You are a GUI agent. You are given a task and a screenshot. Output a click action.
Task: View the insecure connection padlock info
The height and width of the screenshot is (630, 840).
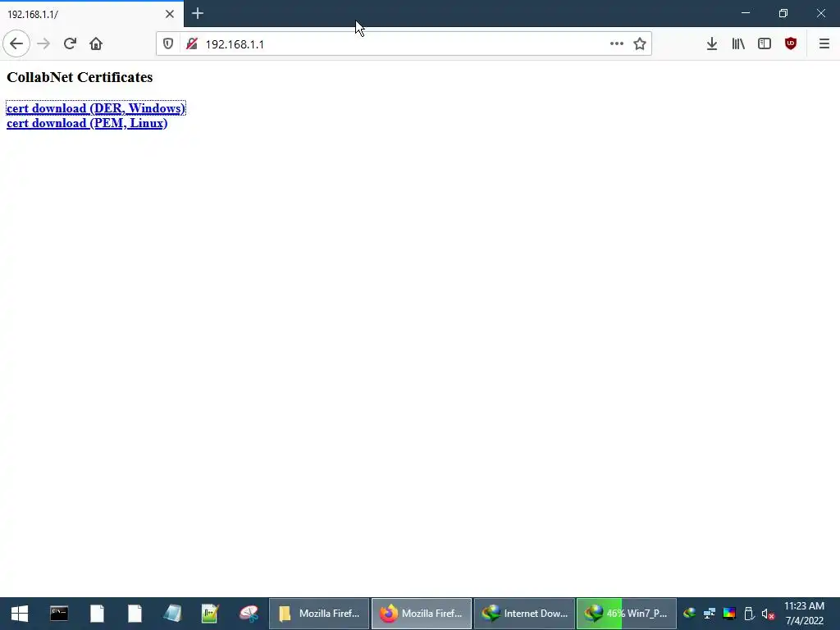click(x=192, y=44)
